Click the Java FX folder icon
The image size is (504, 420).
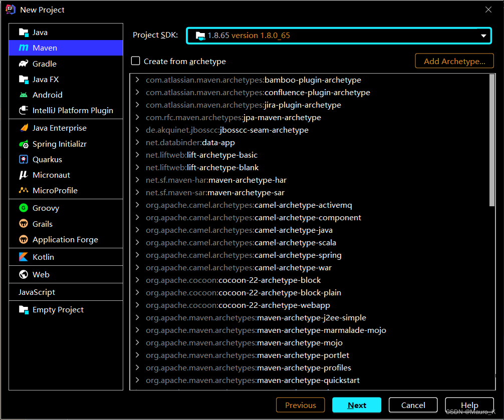click(x=24, y=79)
